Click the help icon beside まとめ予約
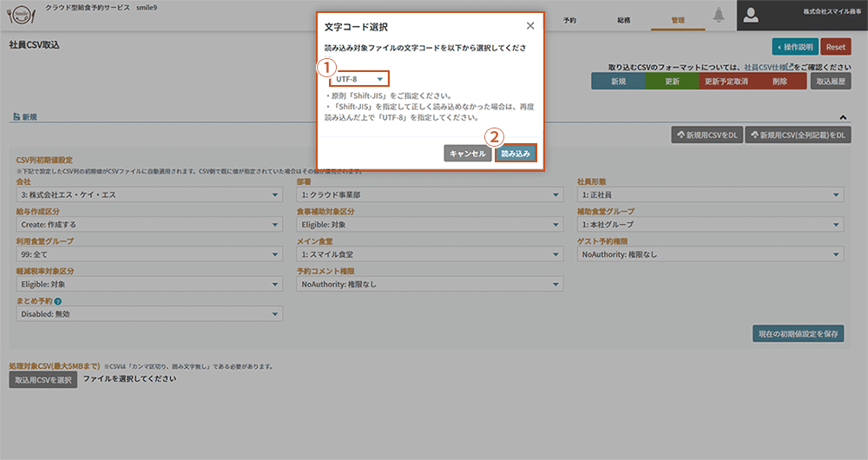Screen dimensions: 868x460 [x=57, y=301]
